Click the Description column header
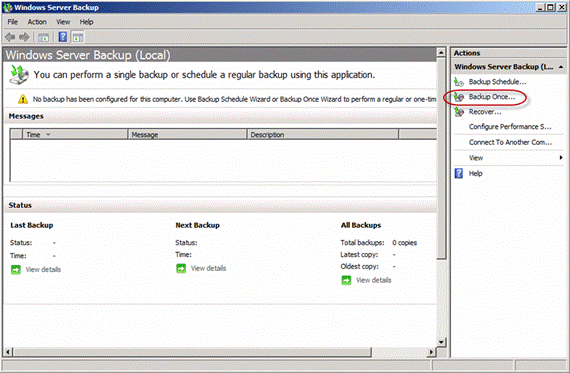Screen dimensions: 570x373 pyautogui.click(x=323, y=135)
